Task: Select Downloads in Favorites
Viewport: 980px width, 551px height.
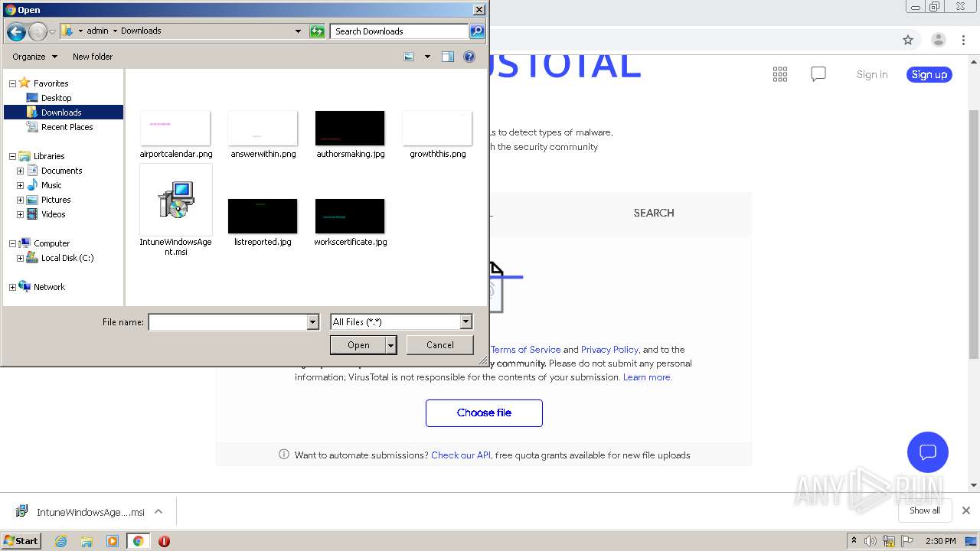Action: (x=61, y=112)
